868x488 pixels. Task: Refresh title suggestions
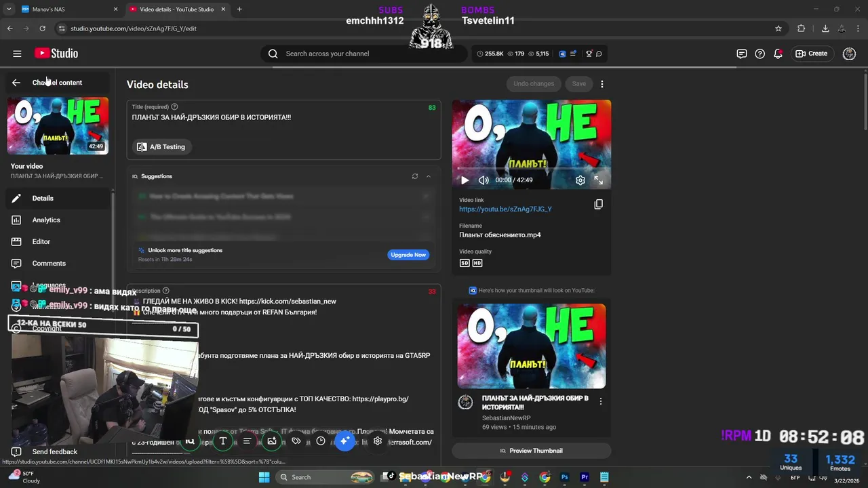[415, 176]
